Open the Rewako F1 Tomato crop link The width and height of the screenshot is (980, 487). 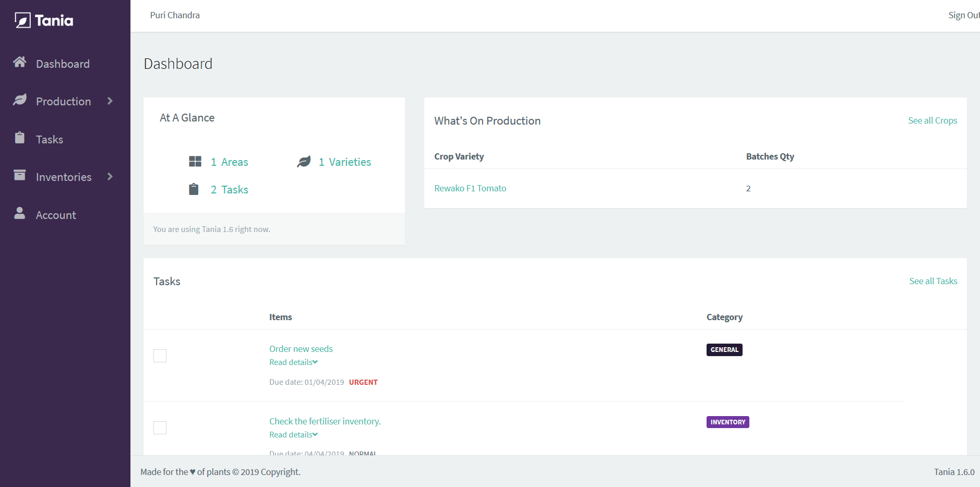[470, 188]
